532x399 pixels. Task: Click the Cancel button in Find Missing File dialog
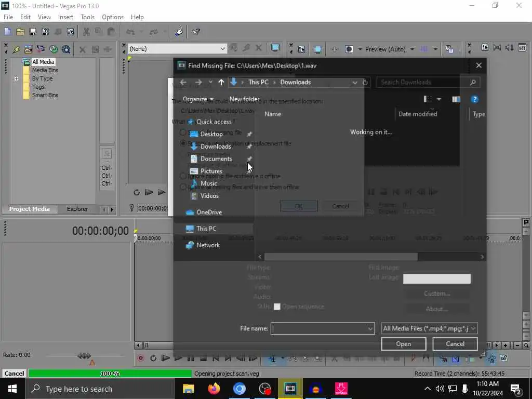455,344
